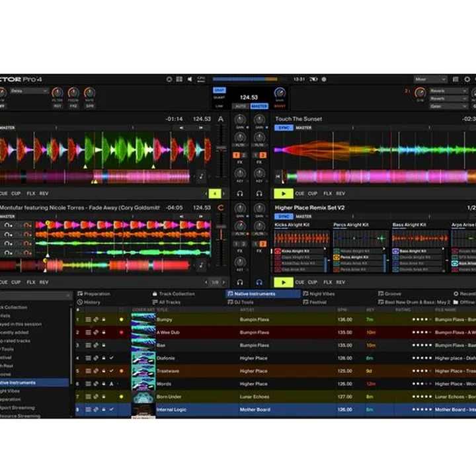
Task: Increase loop size arrow on deck C
Action: (224, 282)
